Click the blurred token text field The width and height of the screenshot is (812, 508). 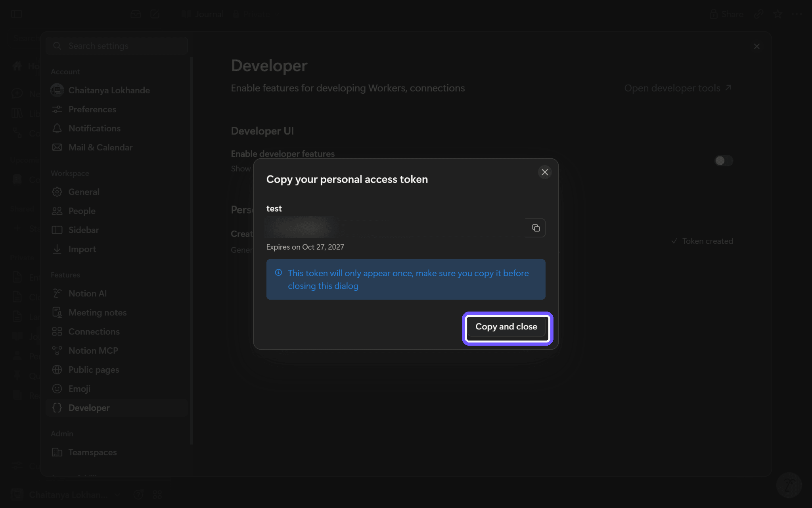(396, 228)
